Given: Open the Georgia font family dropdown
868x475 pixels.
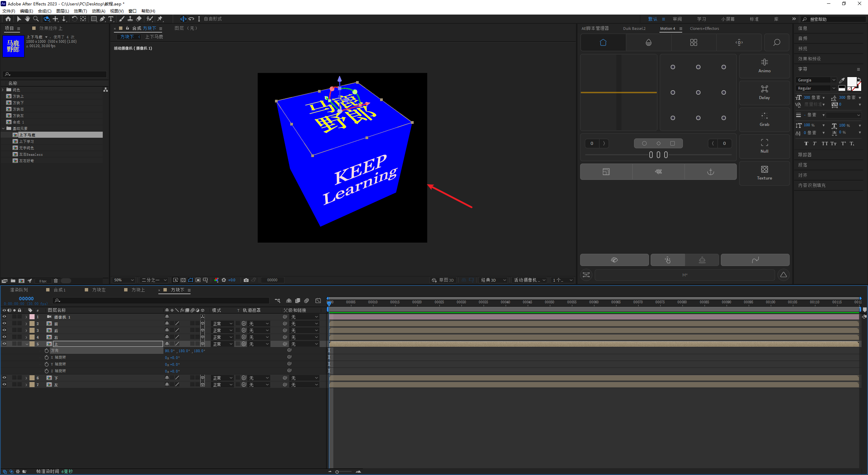Looking at the screenshot, I should pyautogui.click(x=833, y=80).
